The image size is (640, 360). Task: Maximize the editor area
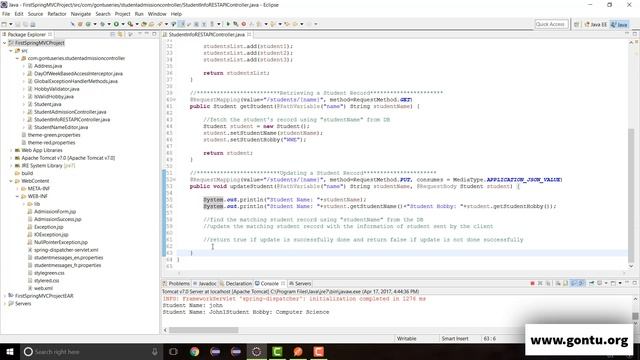(635, 34)
